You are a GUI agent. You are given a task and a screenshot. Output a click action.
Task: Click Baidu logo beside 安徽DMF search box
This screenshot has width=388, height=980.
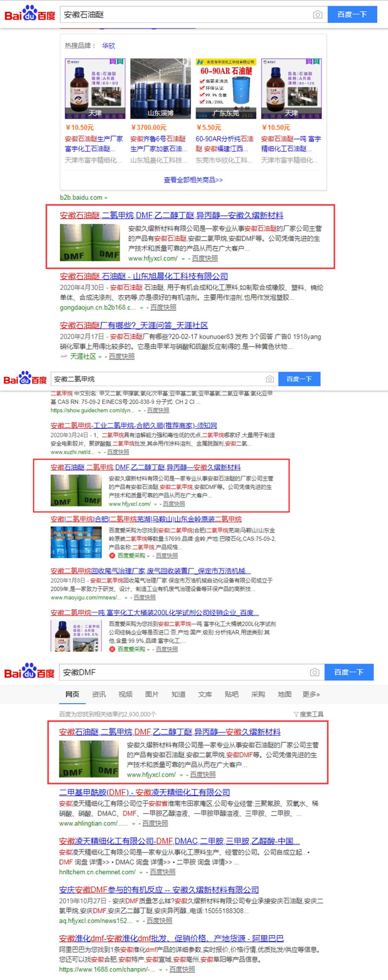[x=29, y=671]
